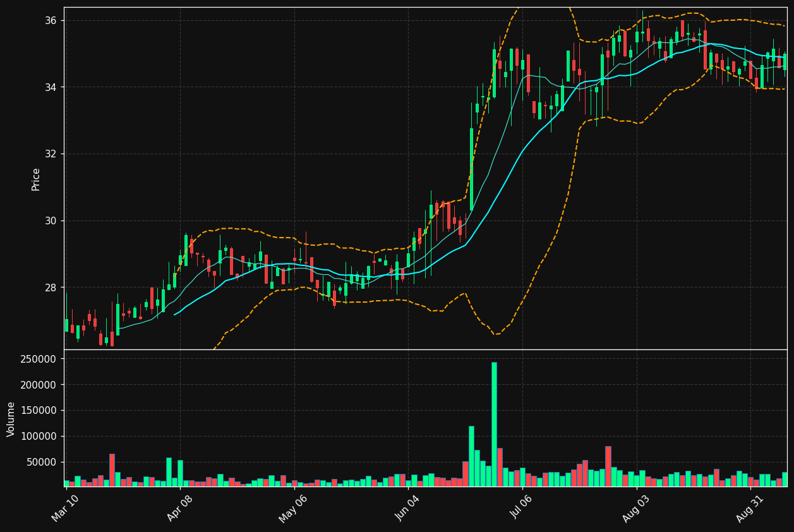Click the Apr 08 date label
Viewport: 794px width, 532px height.
tap(179, 508)
